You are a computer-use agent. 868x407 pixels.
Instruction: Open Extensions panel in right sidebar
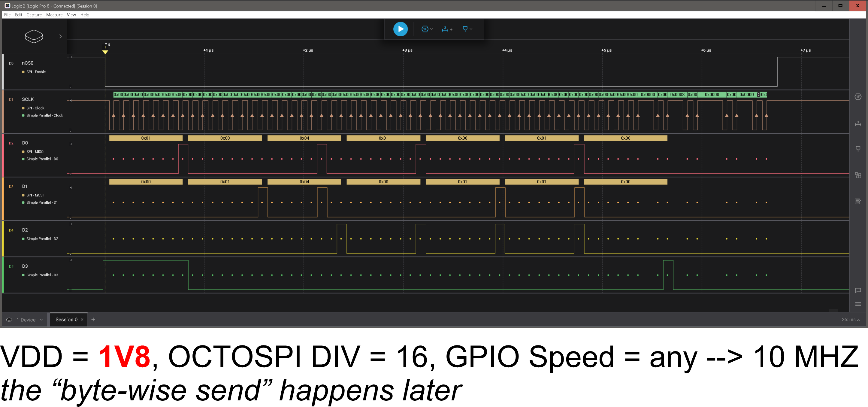coord(858,175)
